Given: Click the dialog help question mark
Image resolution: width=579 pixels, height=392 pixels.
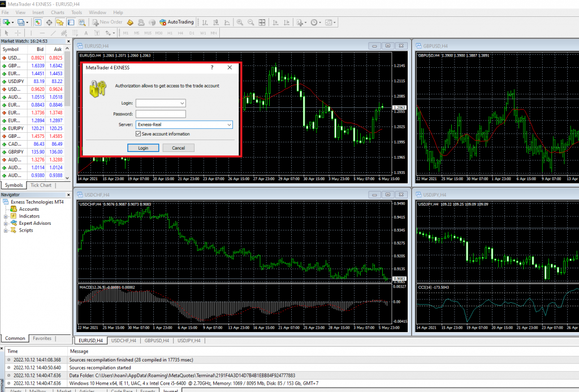Looking at the screenshot, I should coord(212,67).
